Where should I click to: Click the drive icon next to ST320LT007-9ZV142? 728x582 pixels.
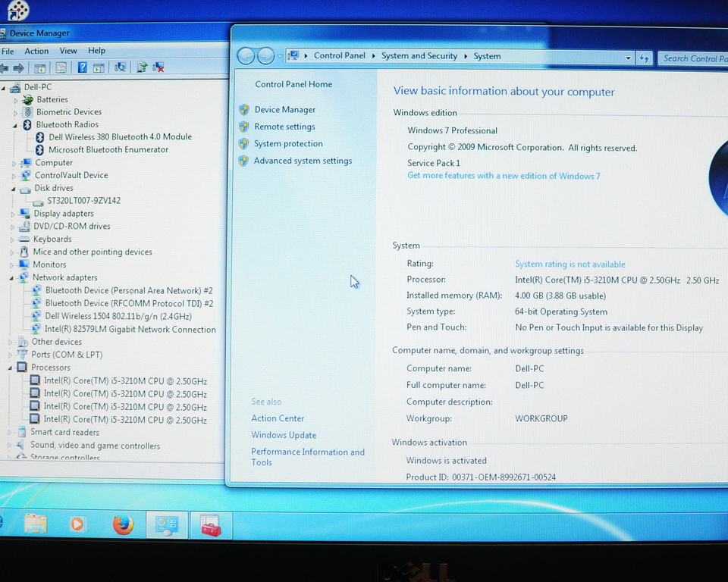click(38, 202)
